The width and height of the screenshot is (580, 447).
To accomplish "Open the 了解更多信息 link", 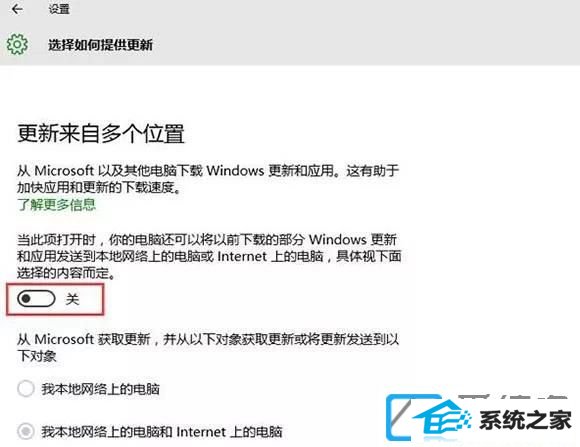I will 57,205.
